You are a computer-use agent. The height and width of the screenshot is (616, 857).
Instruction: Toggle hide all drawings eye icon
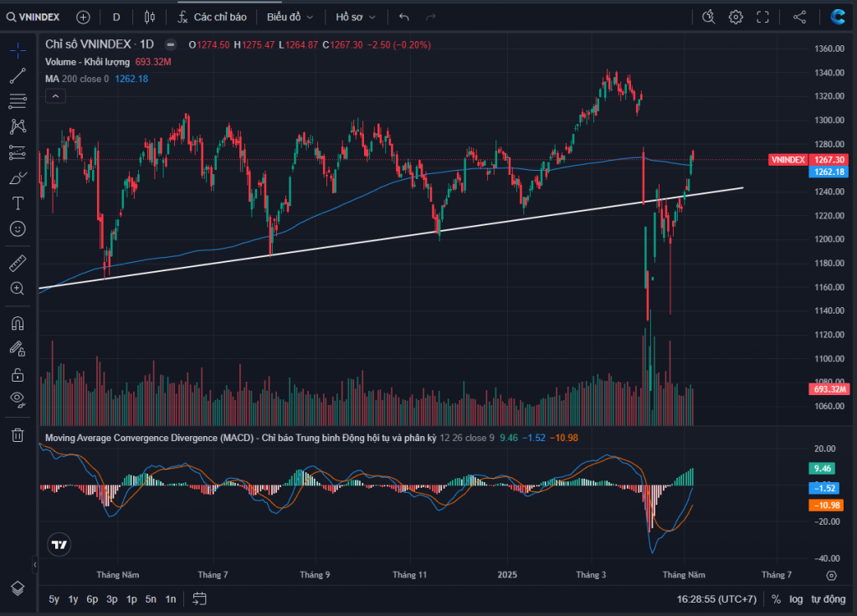[18, 400]
